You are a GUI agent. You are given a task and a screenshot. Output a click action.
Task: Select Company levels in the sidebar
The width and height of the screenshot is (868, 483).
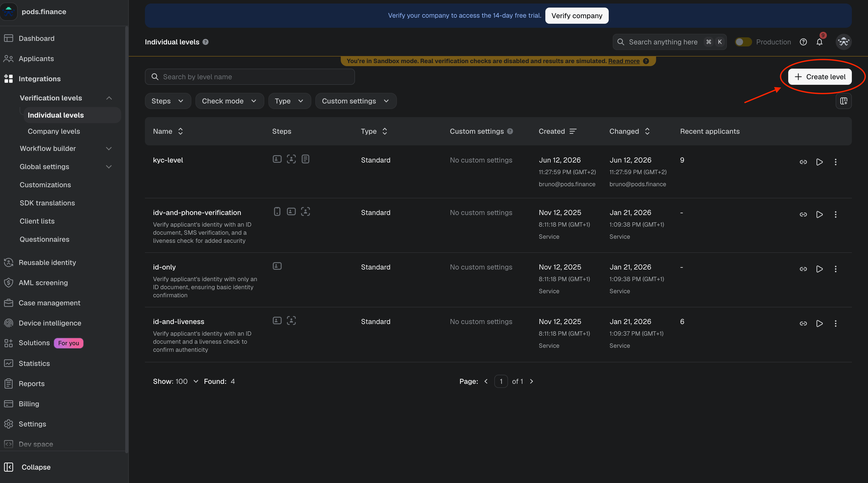point(54,131)
